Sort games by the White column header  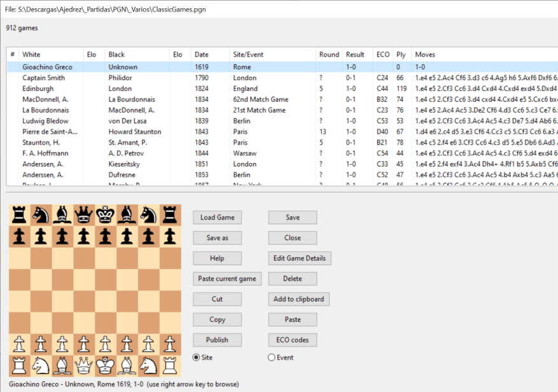[x=51, y=55]
